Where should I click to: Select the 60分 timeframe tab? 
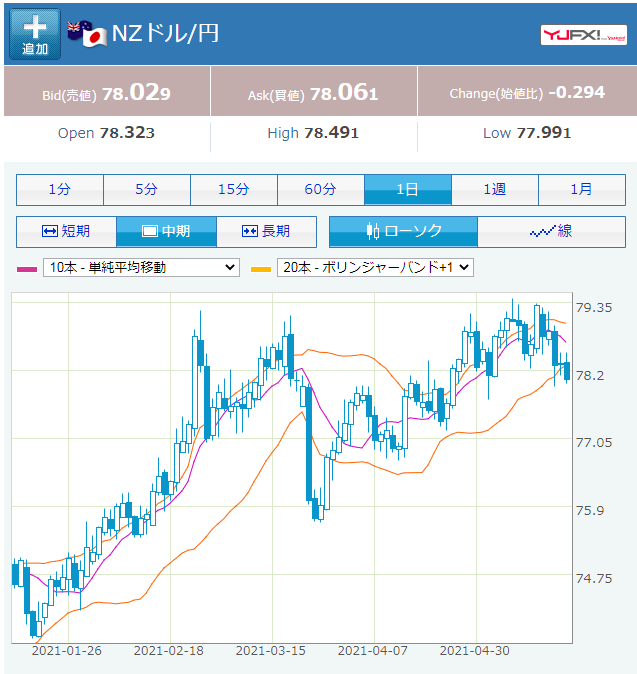[x=321, y=190]
